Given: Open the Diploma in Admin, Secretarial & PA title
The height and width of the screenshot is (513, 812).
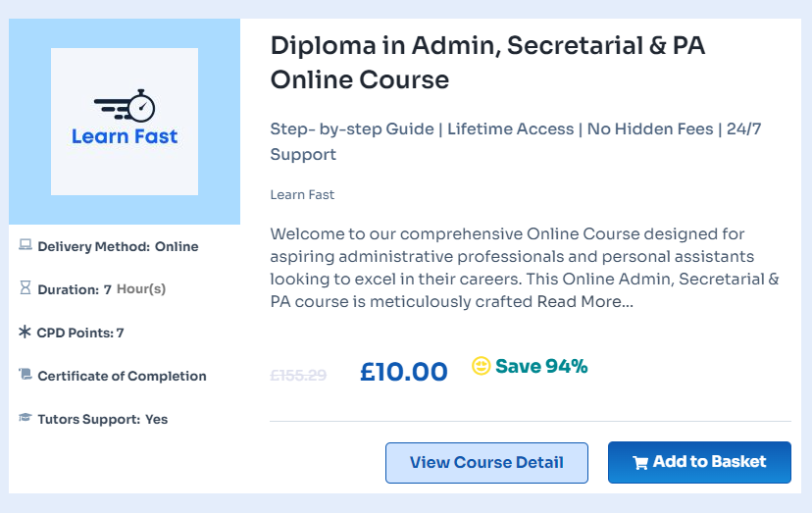Looking at the screenshot, I should 487,62.
